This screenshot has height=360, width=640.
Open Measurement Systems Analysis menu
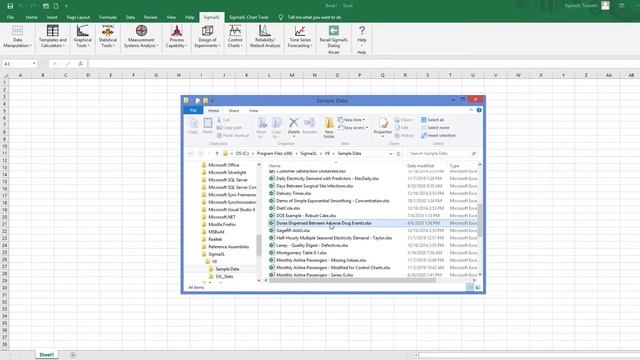click(141, 37)
